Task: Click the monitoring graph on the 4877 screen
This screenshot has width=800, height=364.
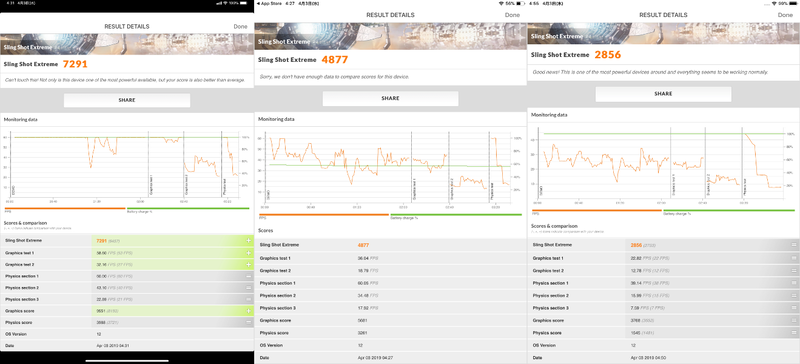Action: 390,171
